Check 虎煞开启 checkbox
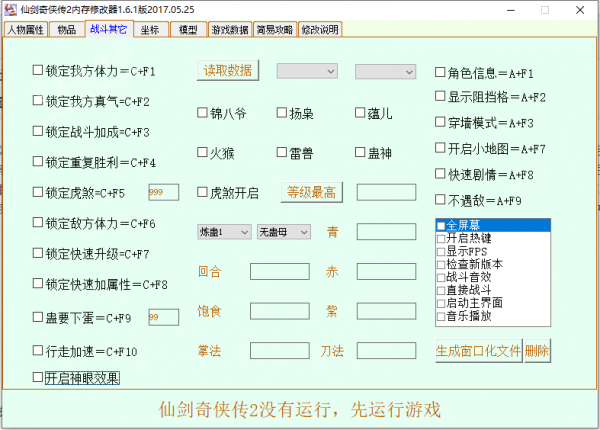Screen dimensions: 600x430 202,192
